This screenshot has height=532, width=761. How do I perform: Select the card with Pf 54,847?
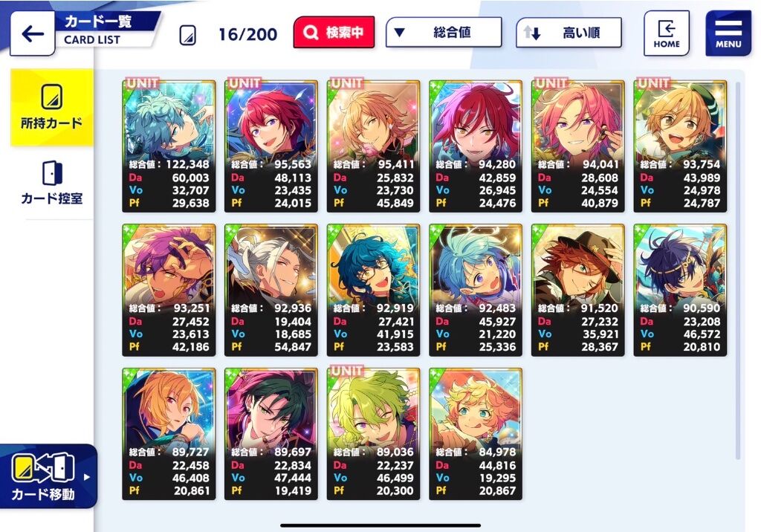tap(271, 290)
